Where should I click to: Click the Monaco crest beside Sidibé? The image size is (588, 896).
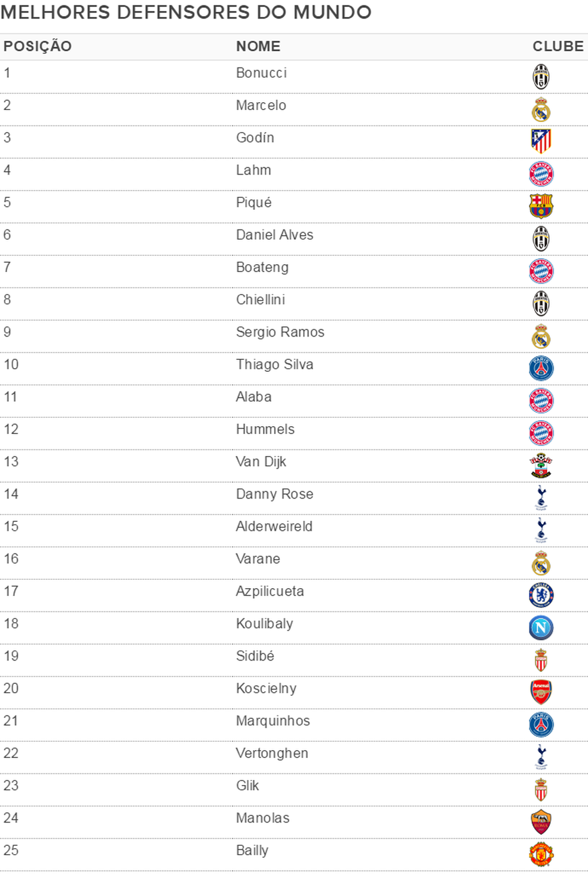541,660
